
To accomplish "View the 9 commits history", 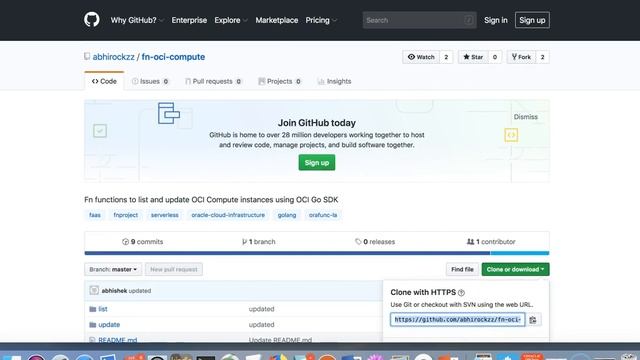I will (x=142, y=242).
